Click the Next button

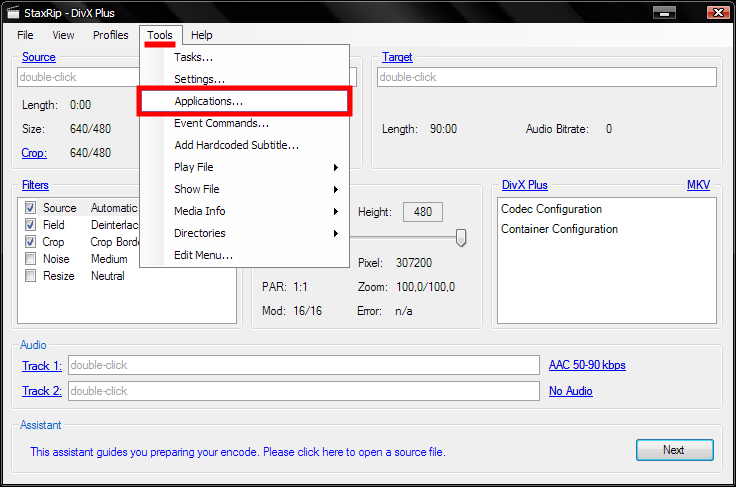[675, 450]
